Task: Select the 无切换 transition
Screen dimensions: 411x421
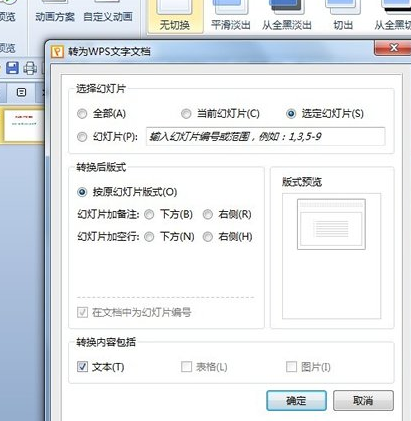Action: pyautogui.click(x=175, y=16)
